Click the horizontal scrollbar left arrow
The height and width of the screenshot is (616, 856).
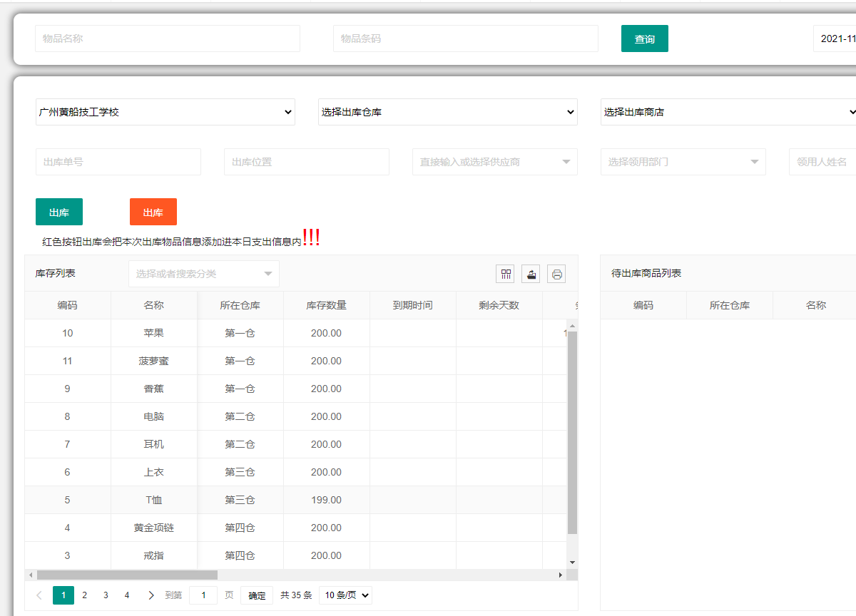30,575
